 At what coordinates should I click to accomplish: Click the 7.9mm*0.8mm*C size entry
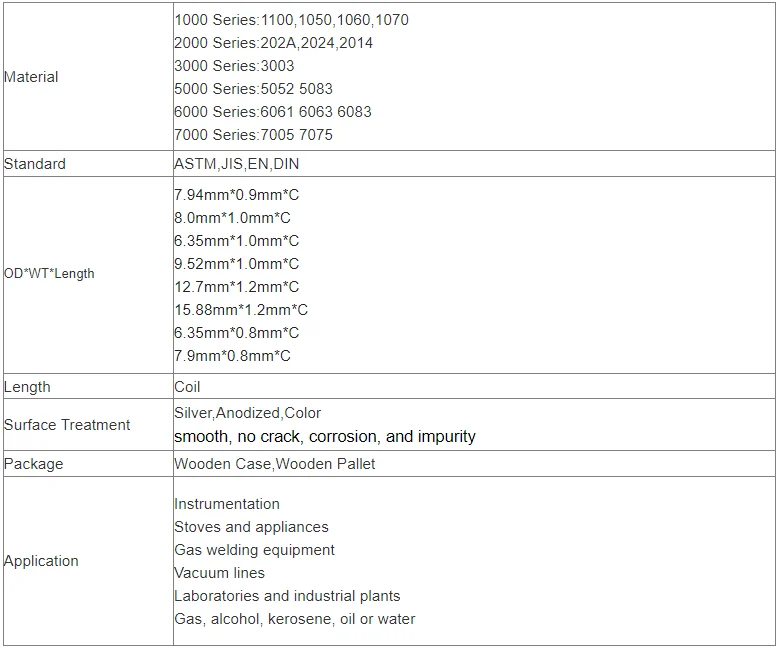tap(232, 356)
